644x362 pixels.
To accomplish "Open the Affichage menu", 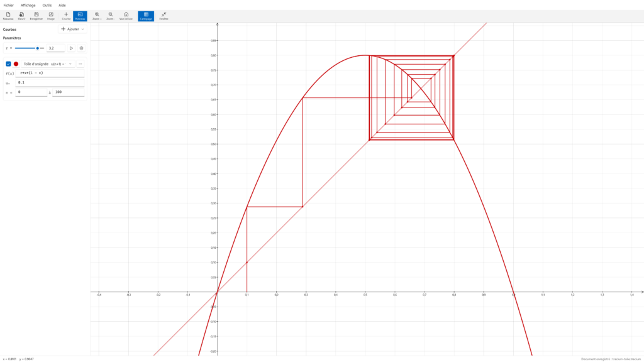I will pos(28,5).
